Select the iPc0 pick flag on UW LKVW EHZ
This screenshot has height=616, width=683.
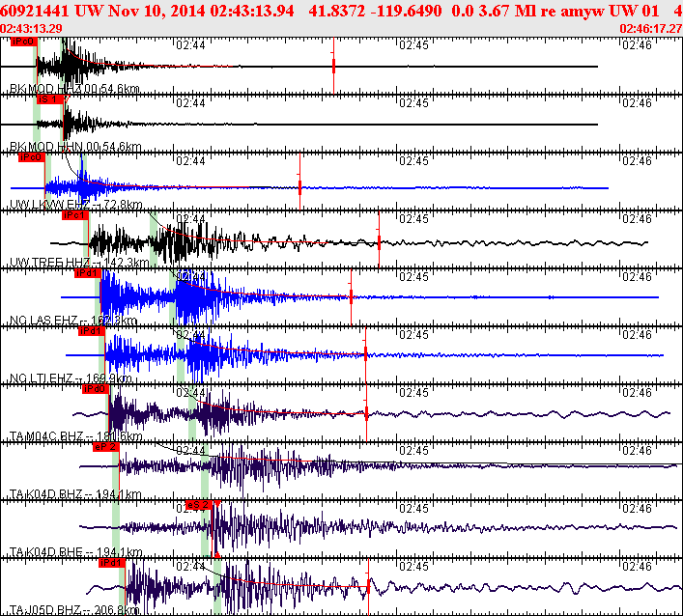(32, 157)
